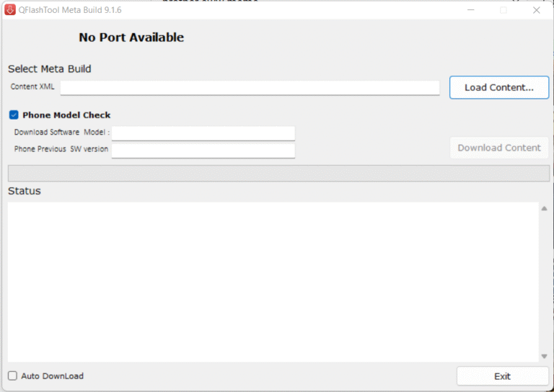Click the Select Meta Build section label

coord(50,69)
